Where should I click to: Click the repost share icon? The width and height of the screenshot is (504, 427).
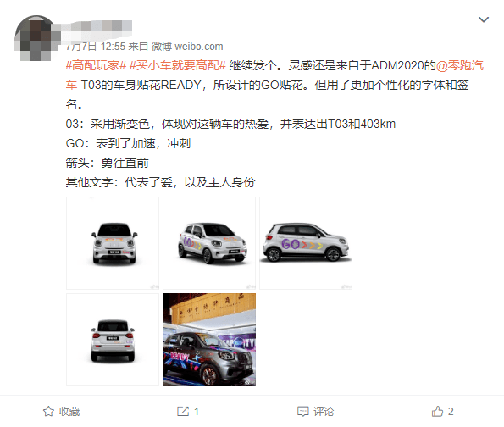183,411
